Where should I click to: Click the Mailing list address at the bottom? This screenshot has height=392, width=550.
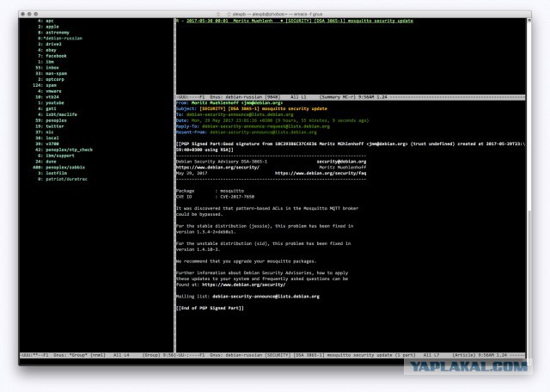coord(266,297)
